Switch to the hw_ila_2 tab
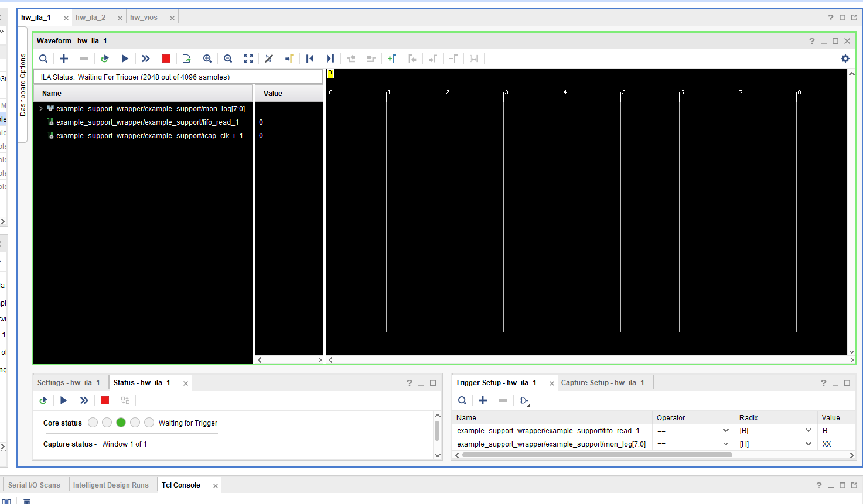This screenshot has height=504, width=863. pyautogui.click(x=91, y=18)
